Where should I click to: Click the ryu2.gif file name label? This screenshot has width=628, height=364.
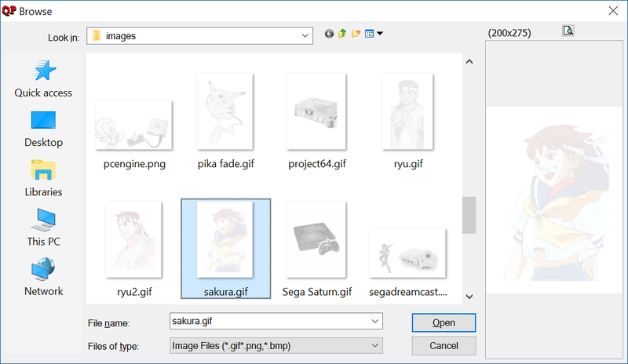point(134,292)
